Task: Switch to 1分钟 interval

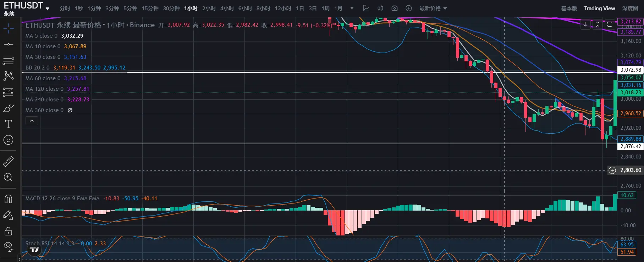Action: [94, 8]
